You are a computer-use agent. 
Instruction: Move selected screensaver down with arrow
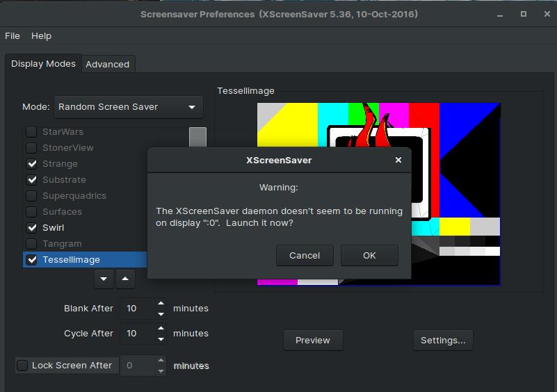[x=104, y=279]
